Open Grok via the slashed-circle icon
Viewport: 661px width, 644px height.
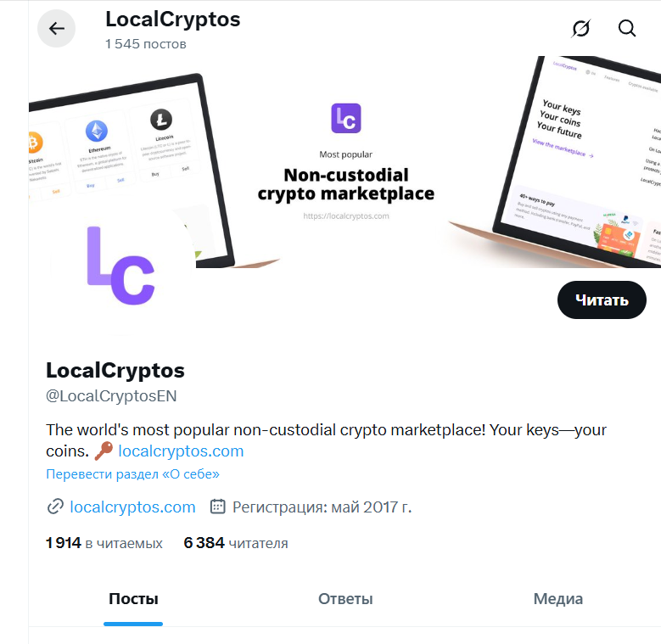click(580, 29)
